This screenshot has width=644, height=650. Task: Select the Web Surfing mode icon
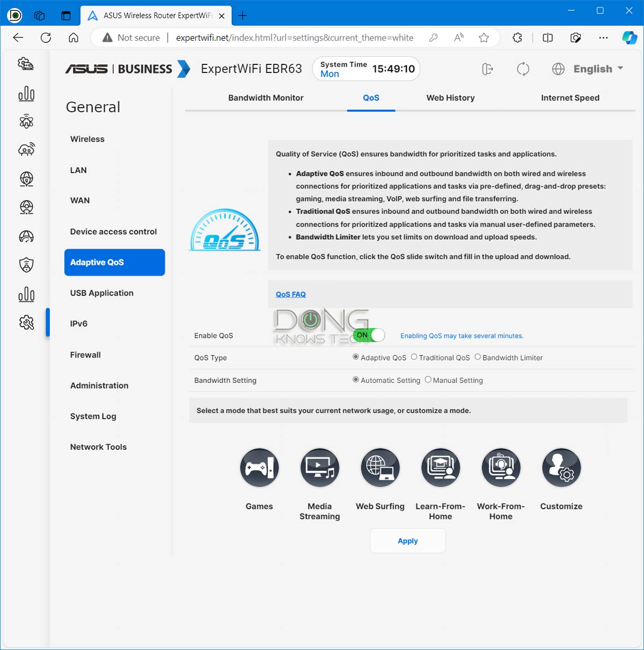point(380,468)
